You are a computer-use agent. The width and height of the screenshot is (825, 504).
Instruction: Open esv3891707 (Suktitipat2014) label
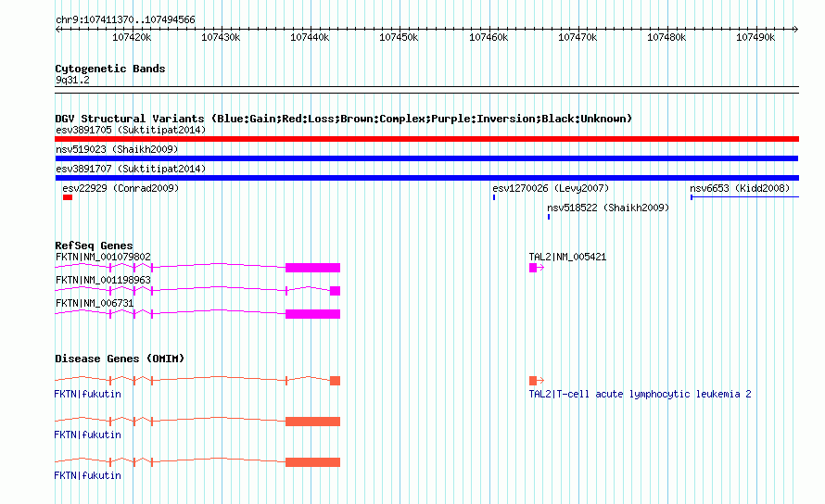pos(131,169)
